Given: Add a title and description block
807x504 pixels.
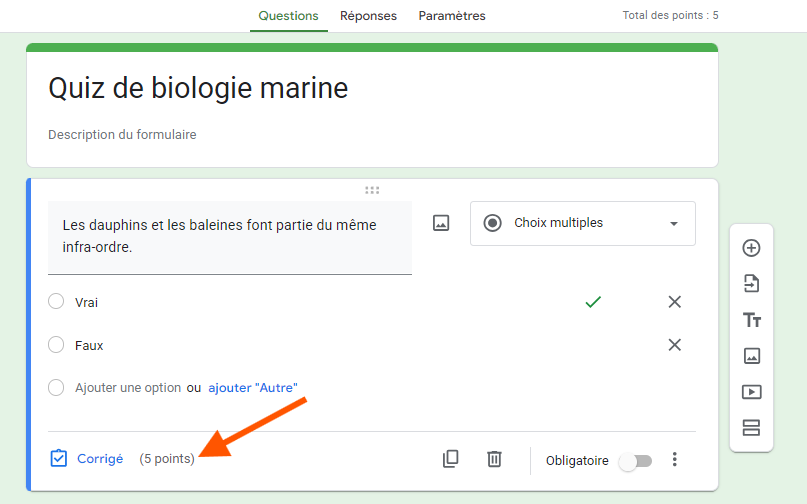Looking at the screenshot, I should [751, 320].
